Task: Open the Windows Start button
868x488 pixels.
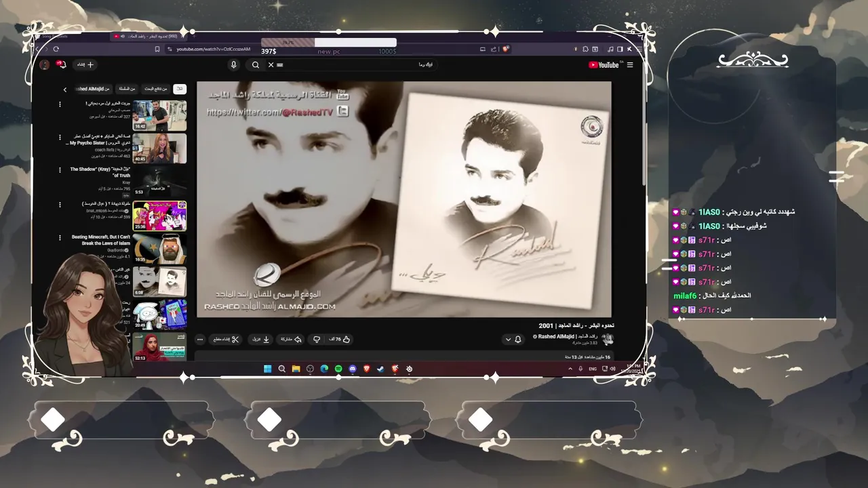Action: tap(267, 369)
